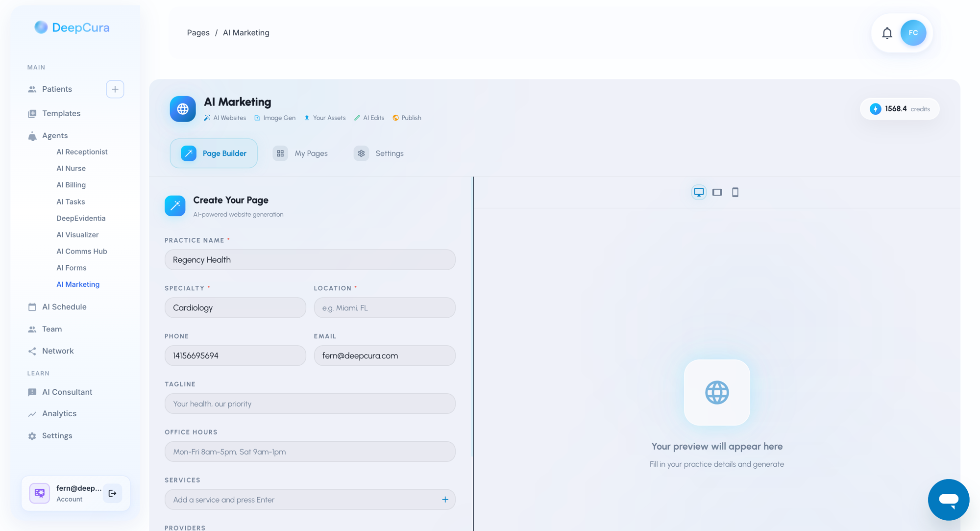Screen dimensions: 980x531
Task: Click the Email input field
Action: pos(385,356)
